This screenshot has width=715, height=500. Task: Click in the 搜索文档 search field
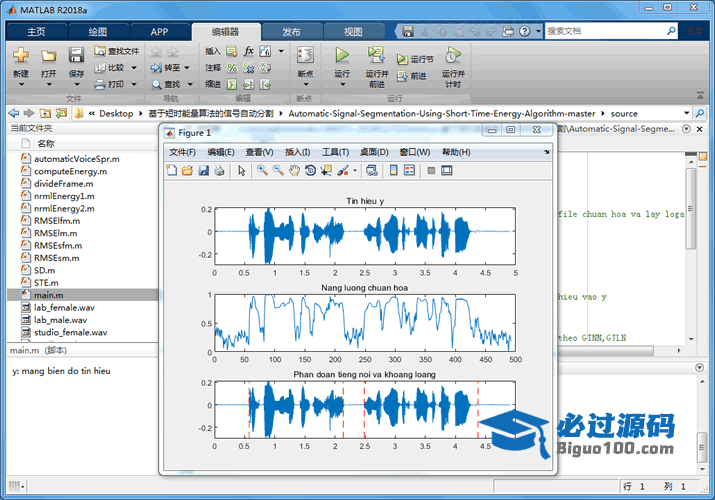click(x=605, y=31)
